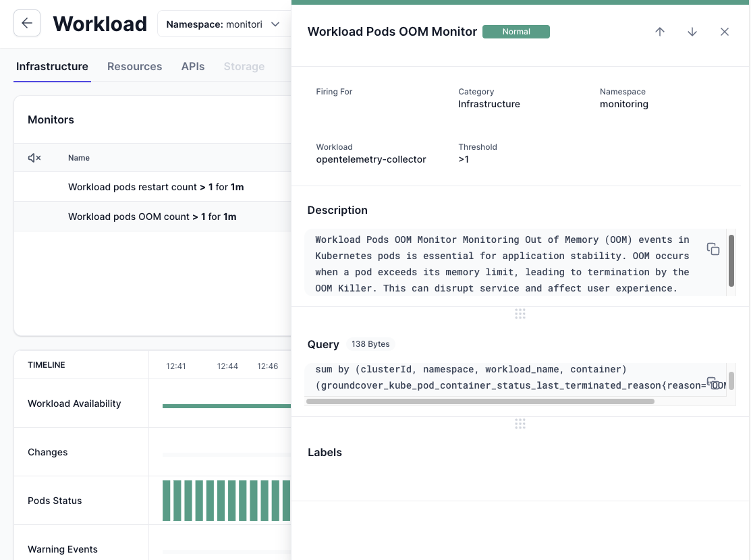
Task: Click the Query horizontal scrollbar
Action: pos(480,401)
